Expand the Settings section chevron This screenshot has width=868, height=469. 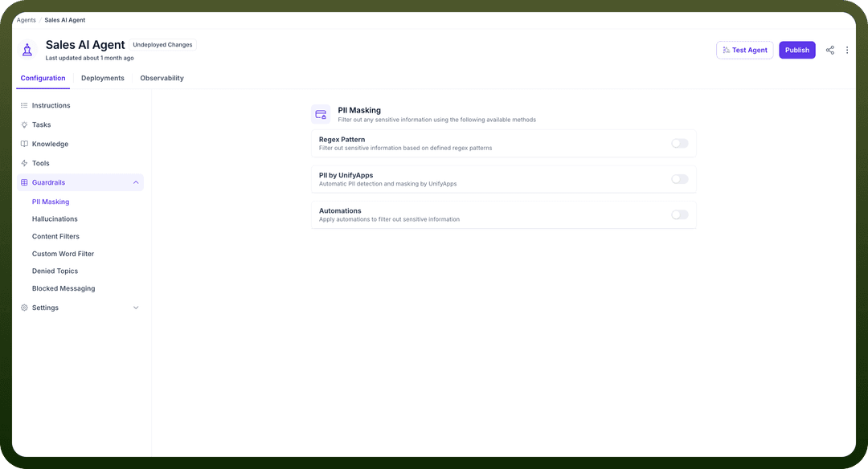click(x=136, y=308)
